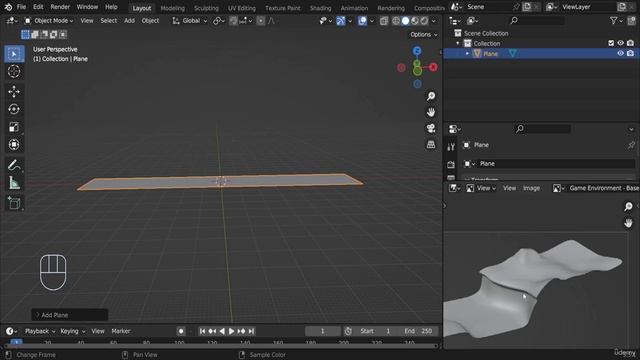Screen dimensions: 640x360
Task: Hide Plane in viewport with eye icon
Action: click(620, 53)
